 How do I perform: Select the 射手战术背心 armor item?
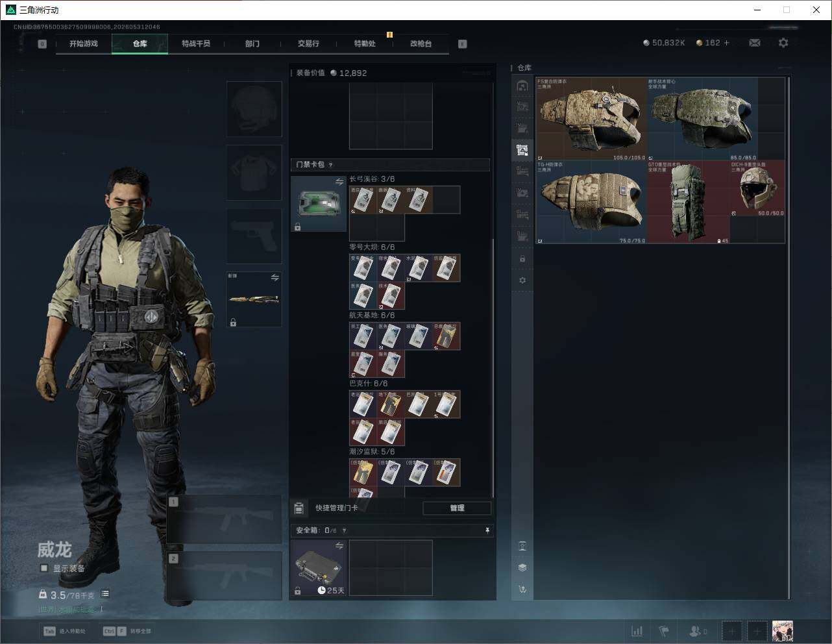tap(702, 119)
